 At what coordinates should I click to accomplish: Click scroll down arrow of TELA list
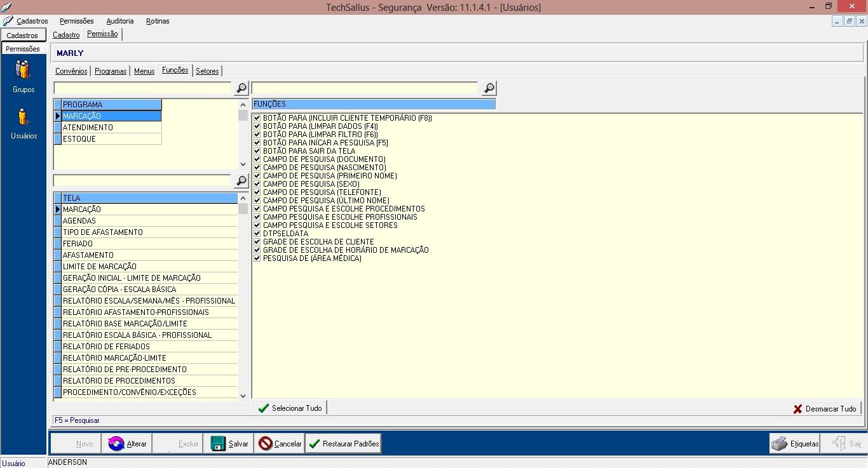[243, 396]
